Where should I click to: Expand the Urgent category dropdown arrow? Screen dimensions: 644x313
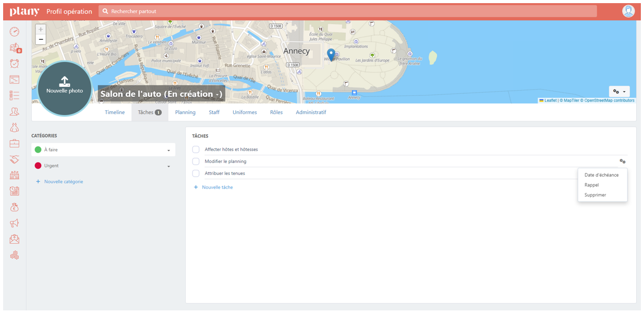[x=168, y=167]
